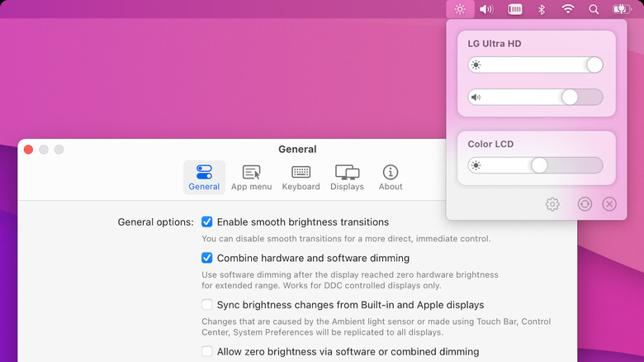Close the General preferences window
Screen dimensions: 644x362
28,150
